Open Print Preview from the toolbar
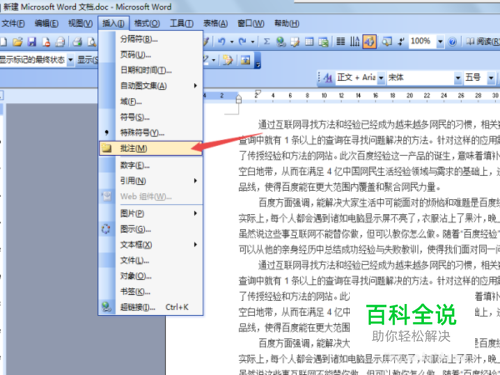The height and width of the screenshot is (375, 500). tap(92, 42)
